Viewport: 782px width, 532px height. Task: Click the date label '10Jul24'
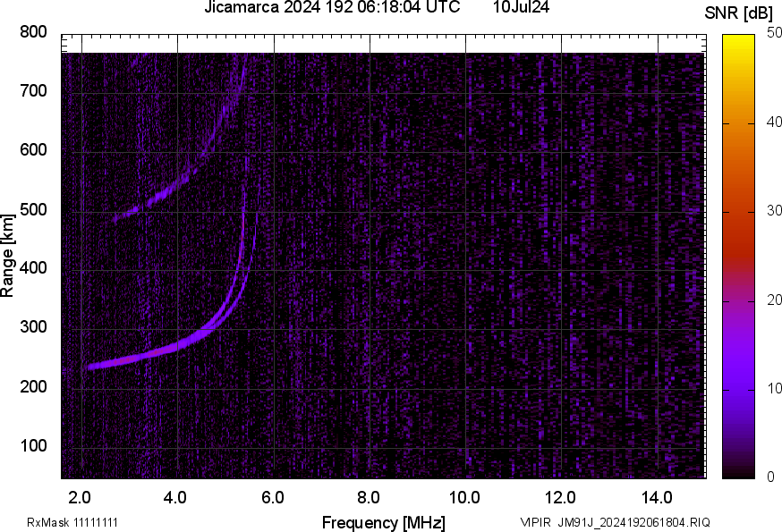[x=521, y=7]
